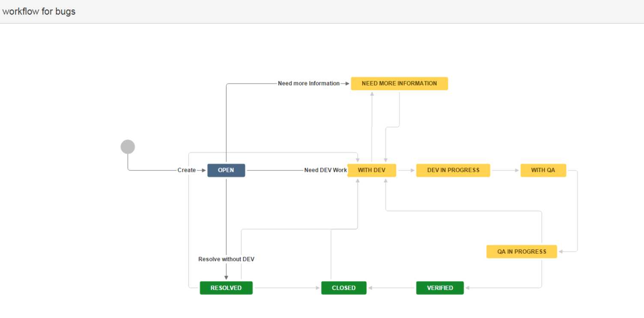Image resolution: width=644 pixels, height=318 pixels.
Task: Click the grey initial start circle
Action: click(128, 147)
